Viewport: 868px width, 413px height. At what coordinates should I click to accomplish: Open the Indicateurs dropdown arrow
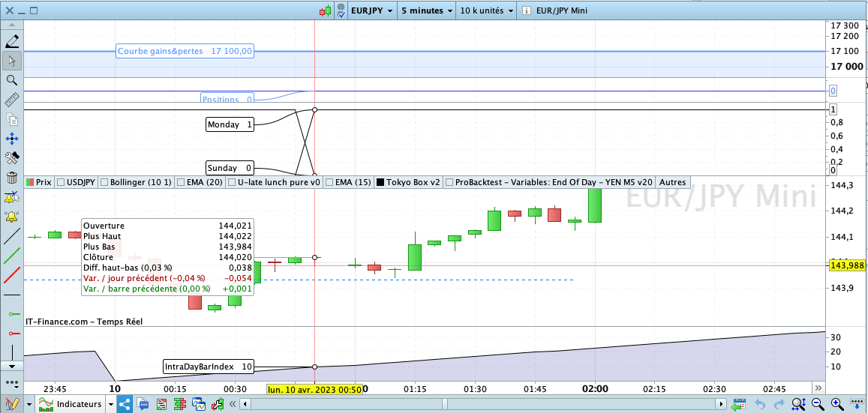pos(111,405)
